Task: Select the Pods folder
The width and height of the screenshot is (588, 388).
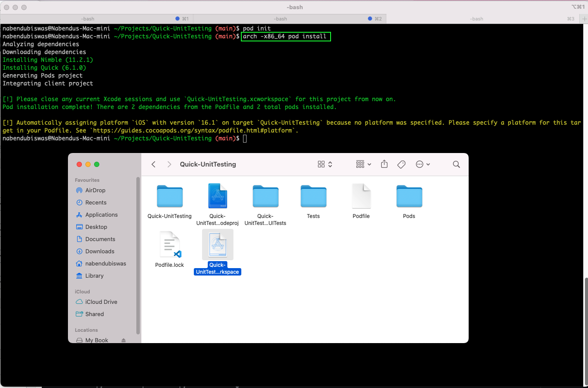Action: coord(409,197)
